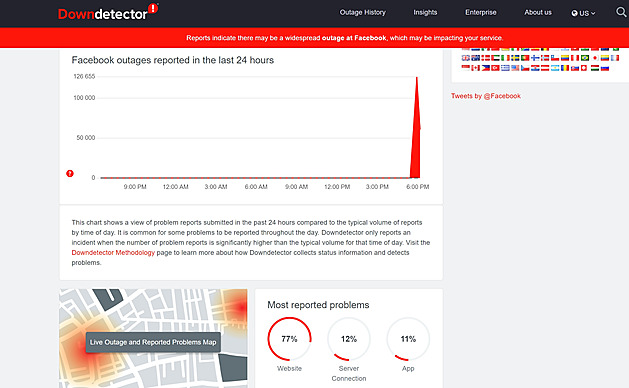Select the Czech Republic flag
629x388 pixels.
pos(525,68)
